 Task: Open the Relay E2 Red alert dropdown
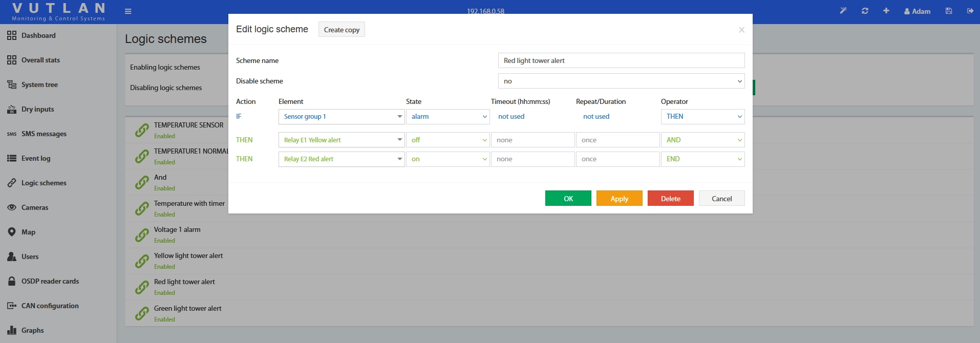click(341, 159)
